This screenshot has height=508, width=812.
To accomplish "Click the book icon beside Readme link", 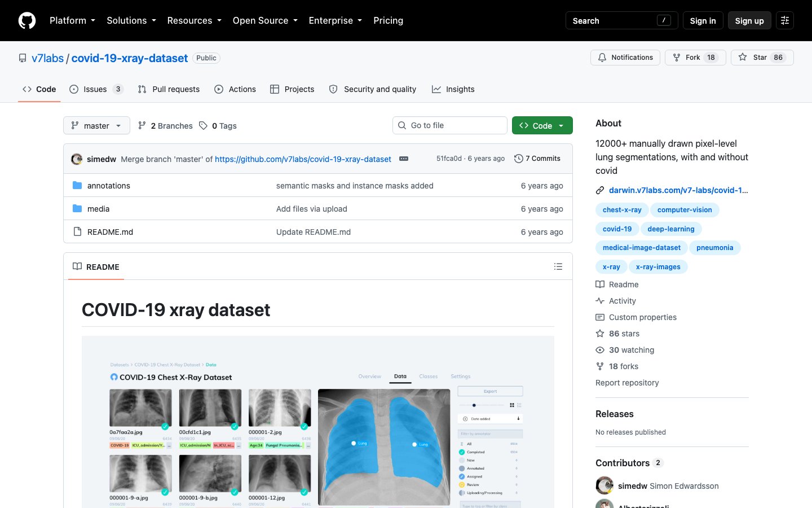I will (600, 284).
